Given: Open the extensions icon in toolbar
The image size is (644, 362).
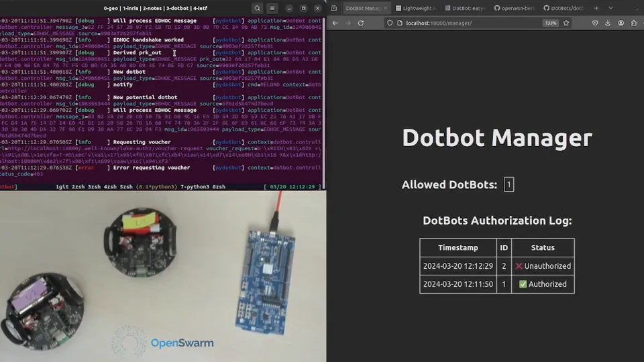Looking at the screenshot, I should coord(634,23).
